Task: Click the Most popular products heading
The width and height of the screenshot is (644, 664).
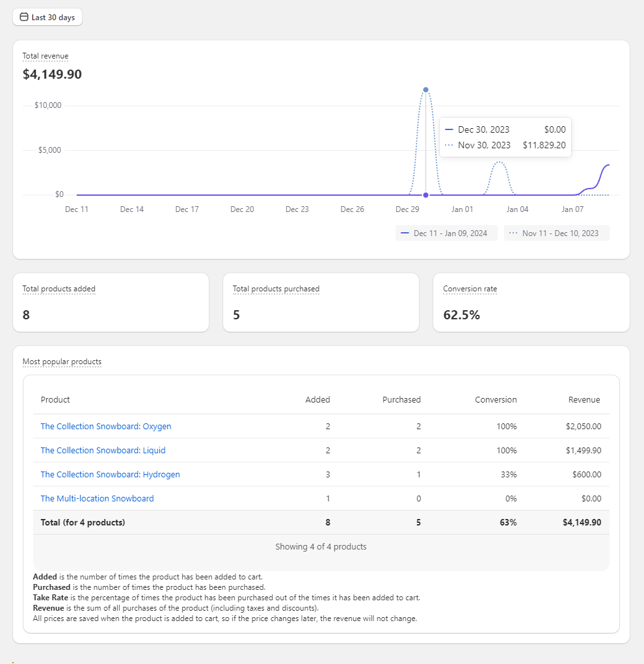Action: [62, 362]
